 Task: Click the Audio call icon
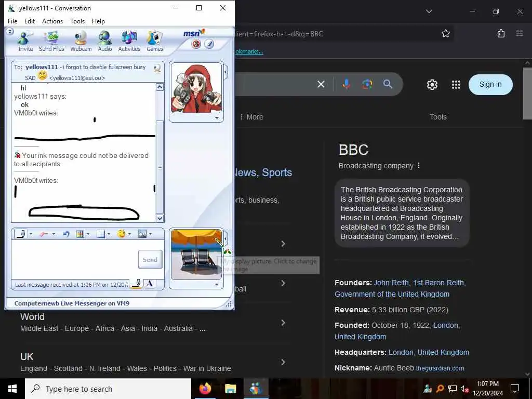pyautogui.click(x=105, y=42)
